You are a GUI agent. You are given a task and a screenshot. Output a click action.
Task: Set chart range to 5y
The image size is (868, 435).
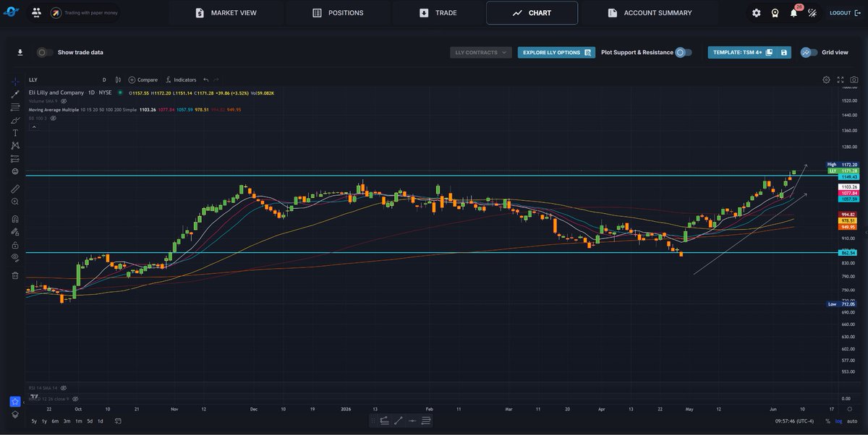[x=33, y=421]
